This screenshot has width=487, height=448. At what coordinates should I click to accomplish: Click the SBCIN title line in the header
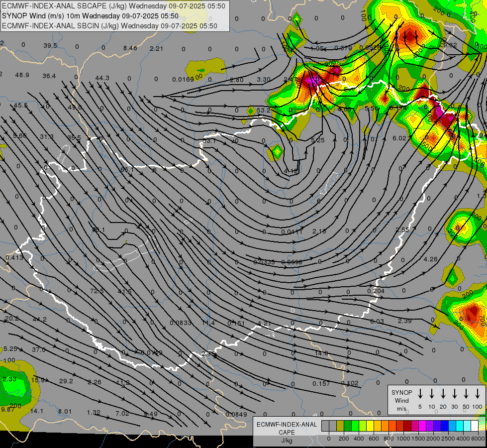click(109, 26)
